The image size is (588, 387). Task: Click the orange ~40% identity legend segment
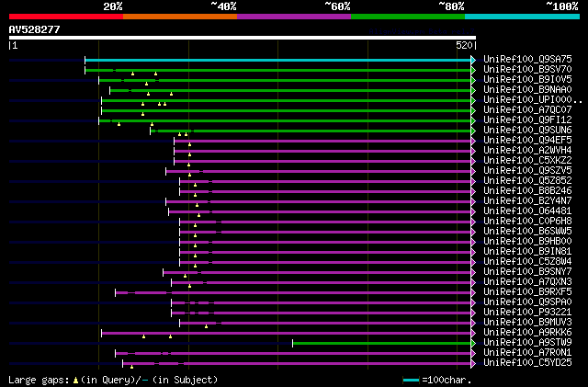coord(180,17)
